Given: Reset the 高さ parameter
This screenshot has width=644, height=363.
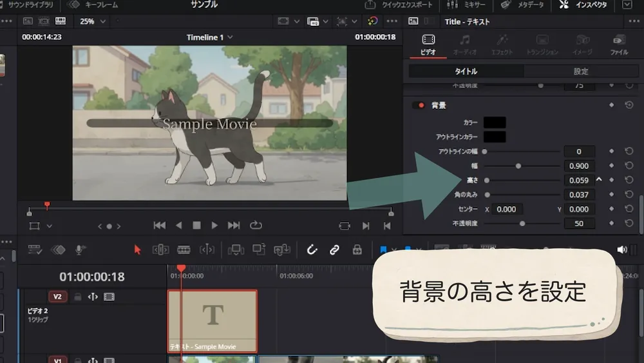Looking at the screenshot, I should tap(629, 180).
